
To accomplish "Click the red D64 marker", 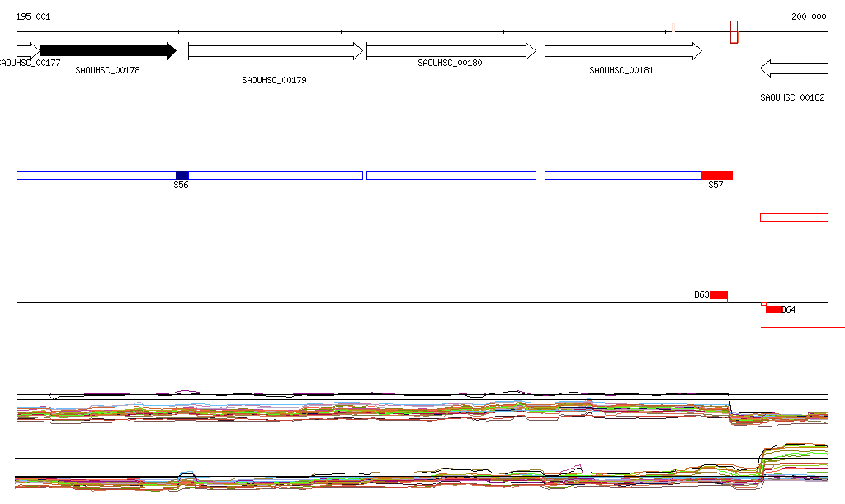I will point(774,309).
